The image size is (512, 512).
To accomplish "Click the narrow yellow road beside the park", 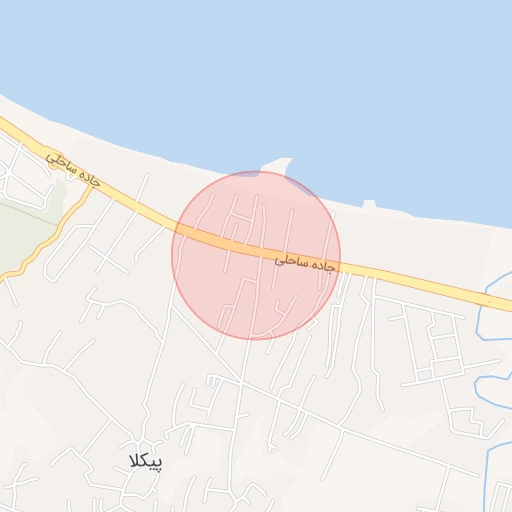I will tap(55, 233).
